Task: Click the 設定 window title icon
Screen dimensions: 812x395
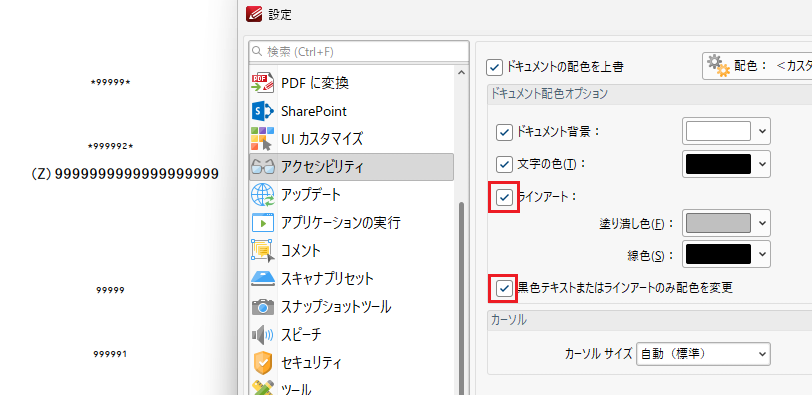Action: [254, 15]
